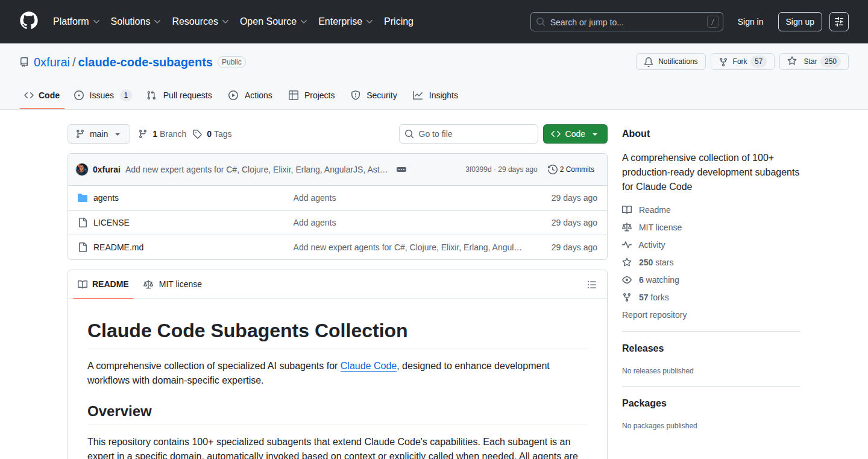Viewport: 868px width, 459px height.
Task: Star the claude-code-subagents repository
Action: (814, 62)
